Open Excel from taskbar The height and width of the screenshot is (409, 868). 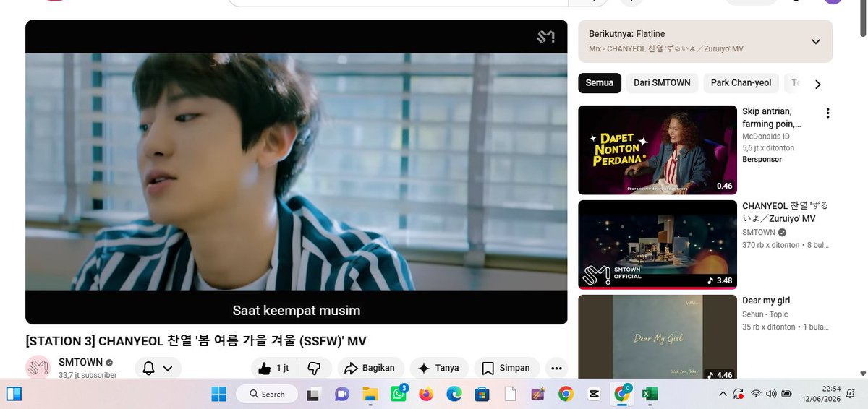coord(650,394)
